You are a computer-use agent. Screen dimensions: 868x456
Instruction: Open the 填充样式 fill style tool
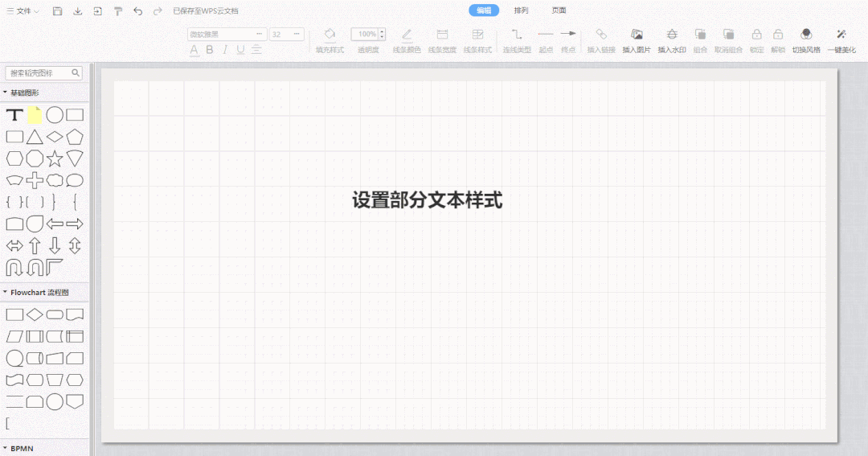[330, 40]
